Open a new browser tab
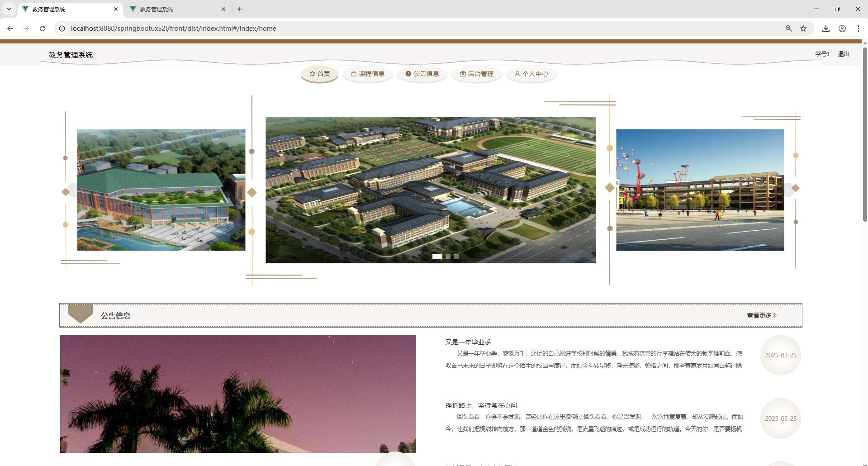 click(x=240, y=9)
